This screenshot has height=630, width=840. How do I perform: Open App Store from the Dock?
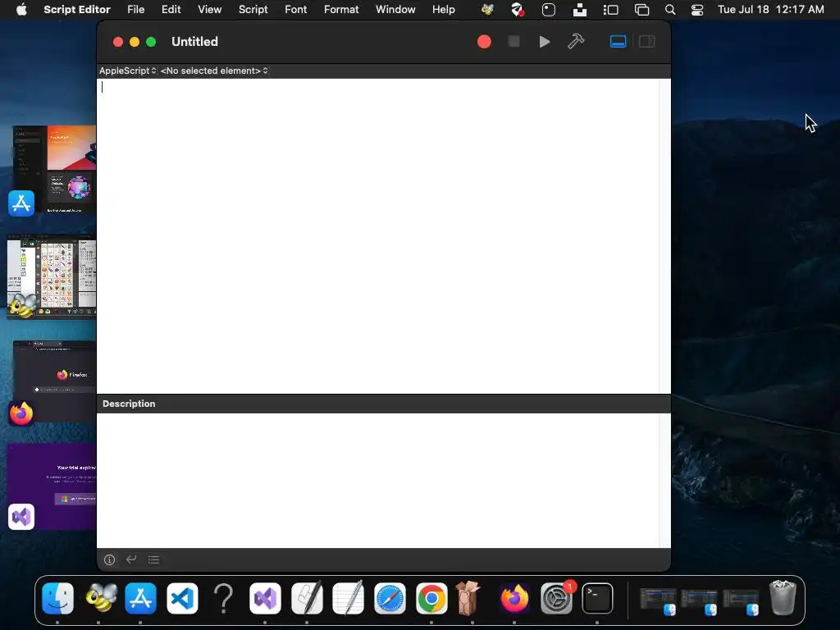pyautogui.click(x=140, y=598)
